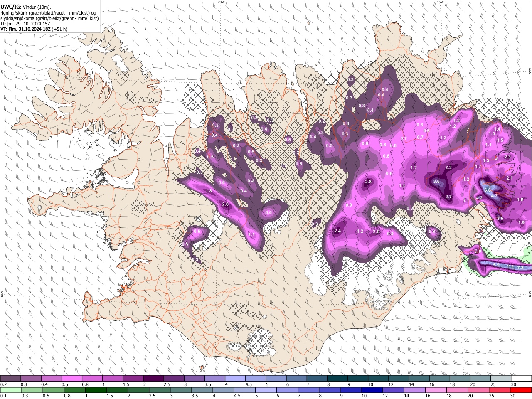
Task: Click the '20W' longitude label
Action: (x=221, y=2)
